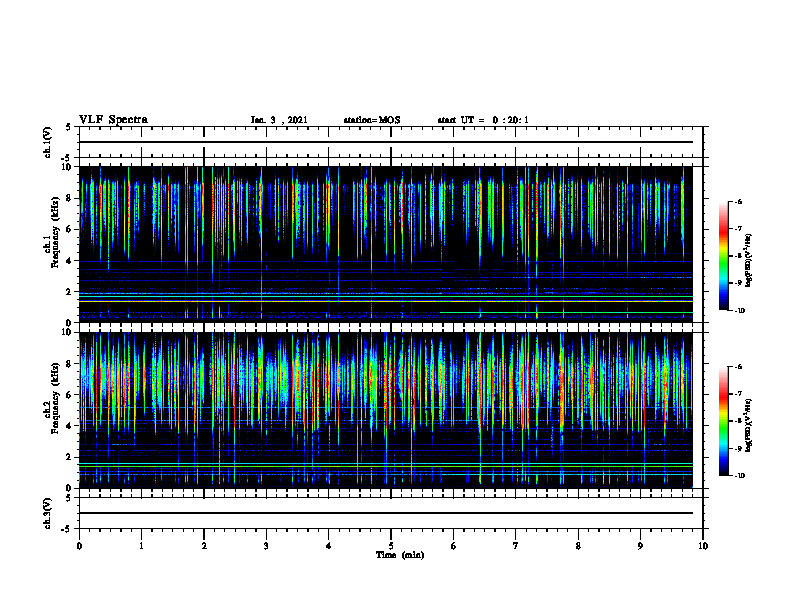Click the final "10" time axis tick label
This screenshot has width=792, height=612.
703,546
